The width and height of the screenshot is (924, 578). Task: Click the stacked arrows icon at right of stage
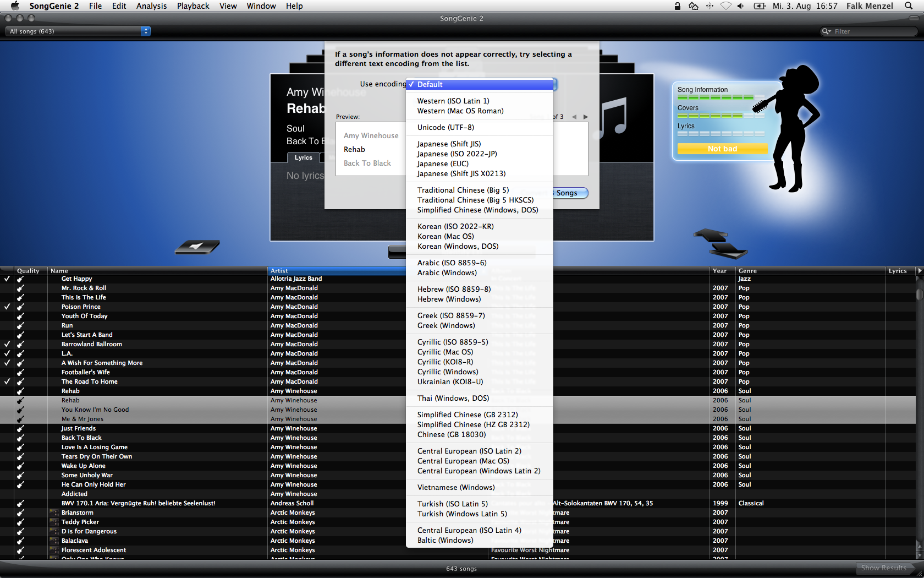(x=720, y=244)
